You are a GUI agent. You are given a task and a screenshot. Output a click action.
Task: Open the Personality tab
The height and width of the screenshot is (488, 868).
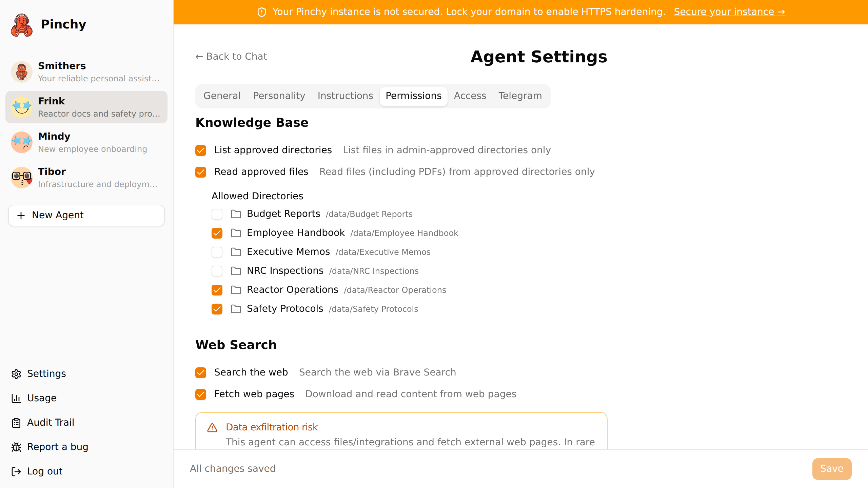pos(279,96)
